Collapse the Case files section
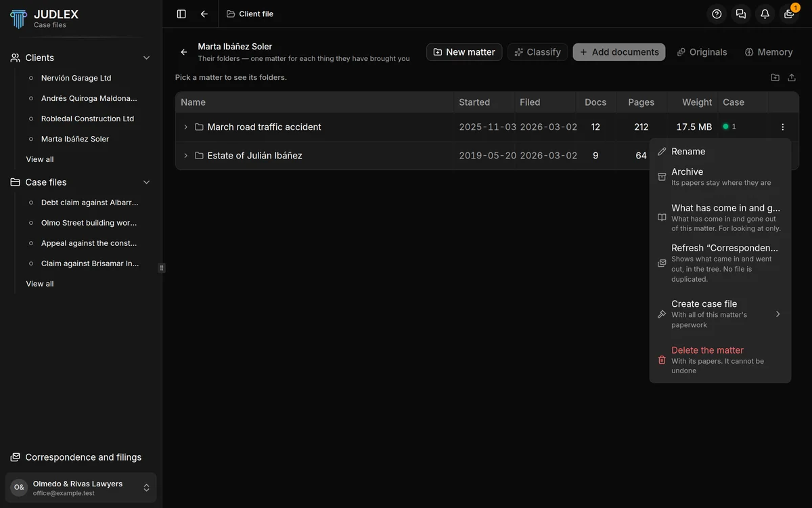The height and width of the screenshot is (508, 812). (x=146, y=182)
